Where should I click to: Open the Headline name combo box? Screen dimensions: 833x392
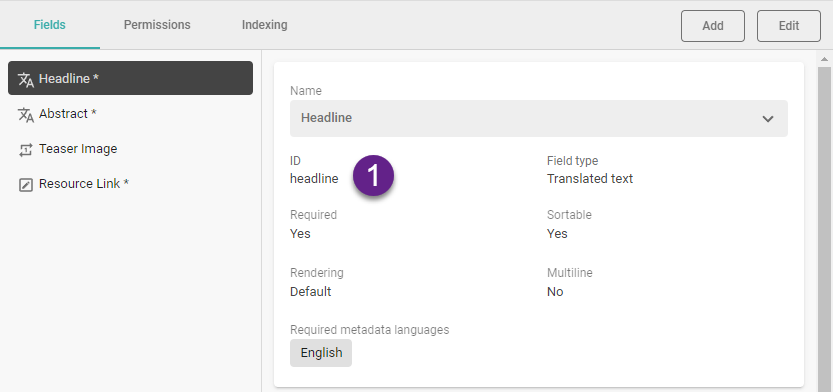(x=539, y=118)
